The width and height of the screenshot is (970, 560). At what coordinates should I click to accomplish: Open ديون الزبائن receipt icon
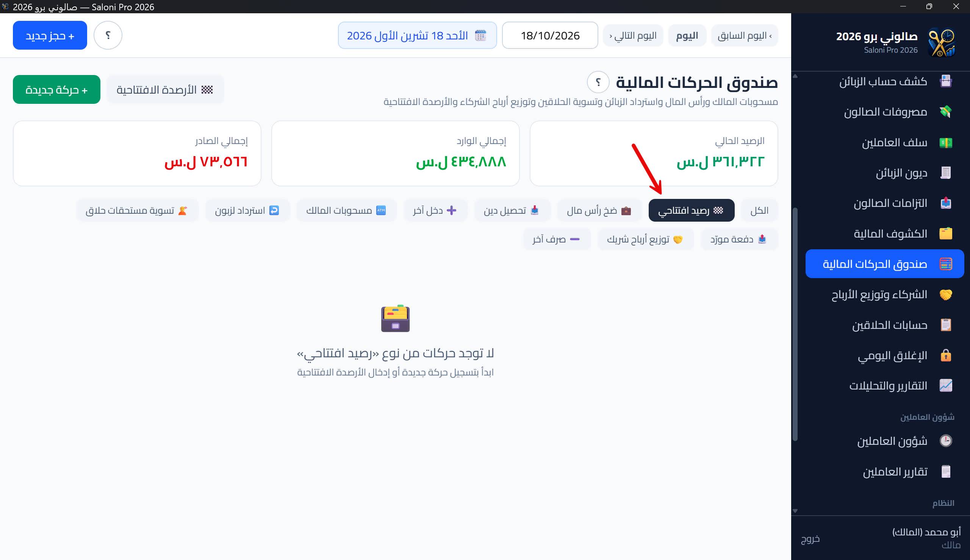(x=945, y=173)
